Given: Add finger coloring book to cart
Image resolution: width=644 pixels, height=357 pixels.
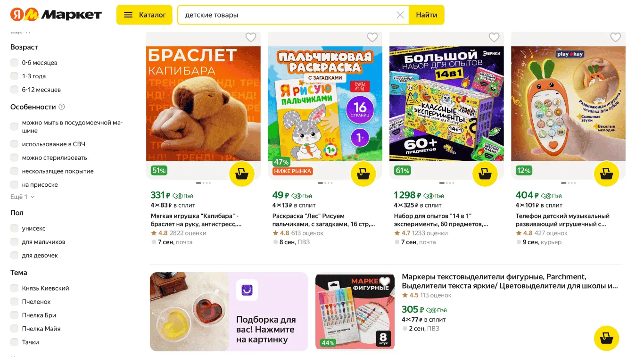Looking at the screenshot, I should pos(363,174).
